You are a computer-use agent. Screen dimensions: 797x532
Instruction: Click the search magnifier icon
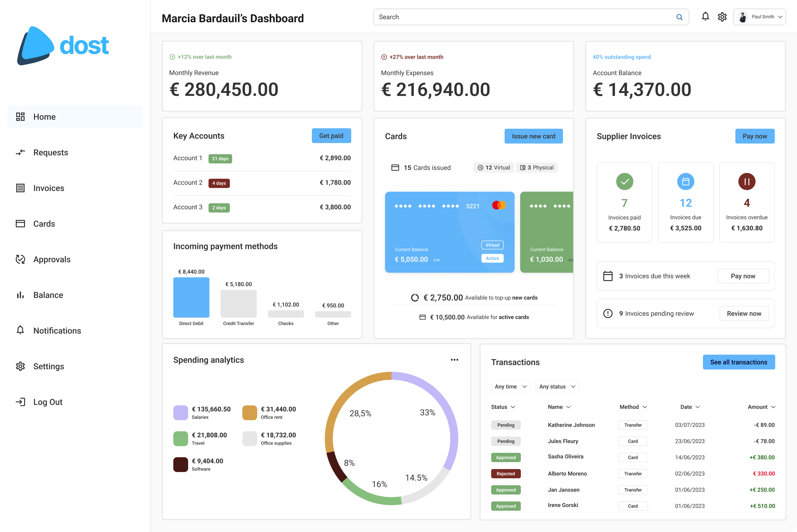click(x=679, y=17)
